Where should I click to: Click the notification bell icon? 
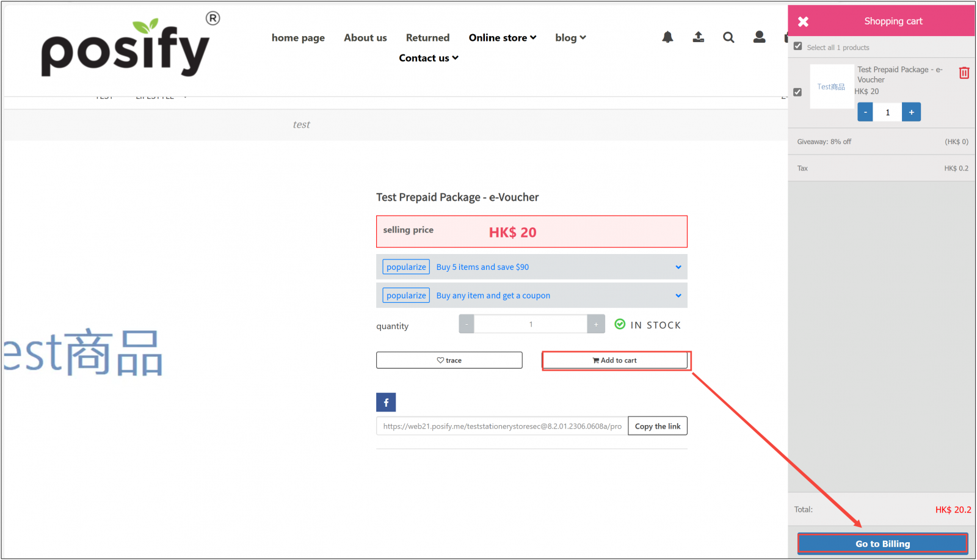[667, 37]
